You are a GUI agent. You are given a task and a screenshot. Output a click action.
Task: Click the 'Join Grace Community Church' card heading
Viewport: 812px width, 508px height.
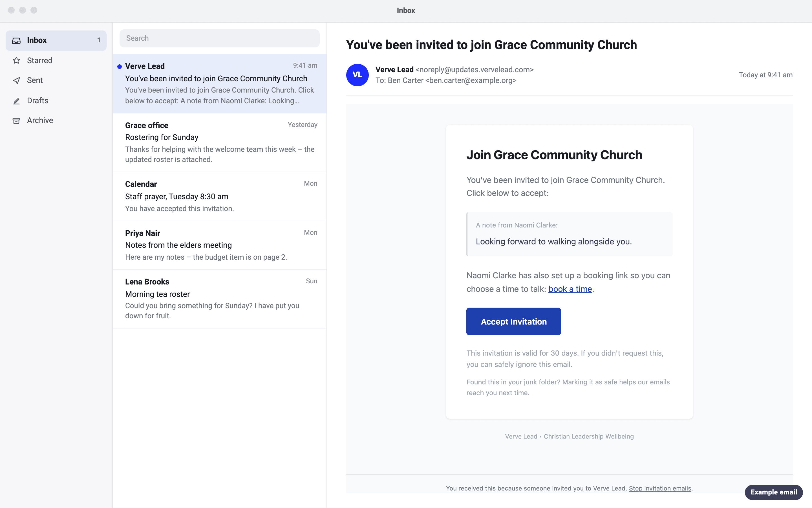(x=554, y=155)
